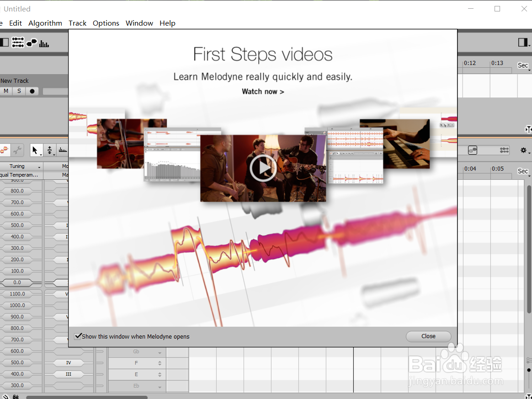
Task: Click the New Track volume field
Action: pos(55,92)
